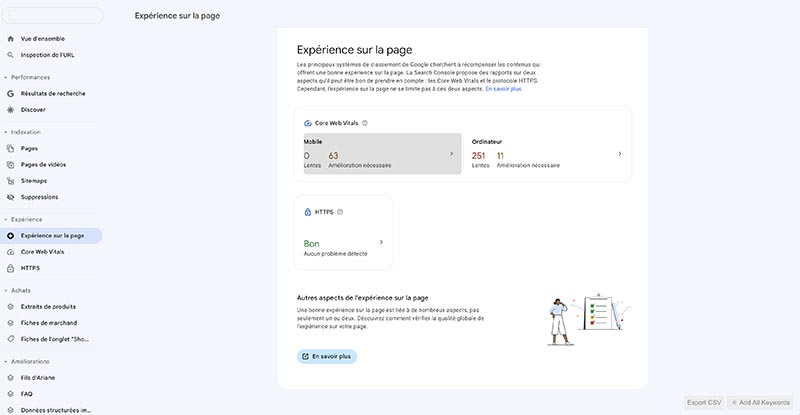This screenshot has width=800, height=415.
Task: Follow the inline "En savoir plus" link
Action: (x=503, y=89)
